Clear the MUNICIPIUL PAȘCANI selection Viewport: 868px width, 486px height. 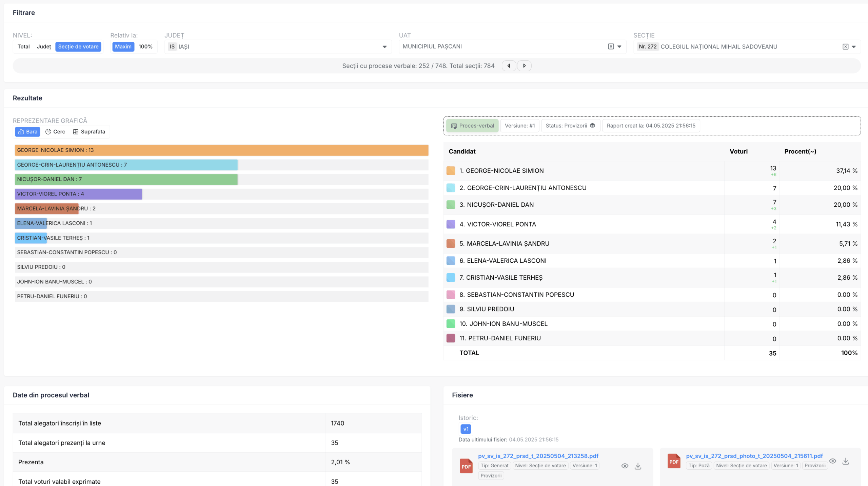pyautogui.click(x=611, y=46)
